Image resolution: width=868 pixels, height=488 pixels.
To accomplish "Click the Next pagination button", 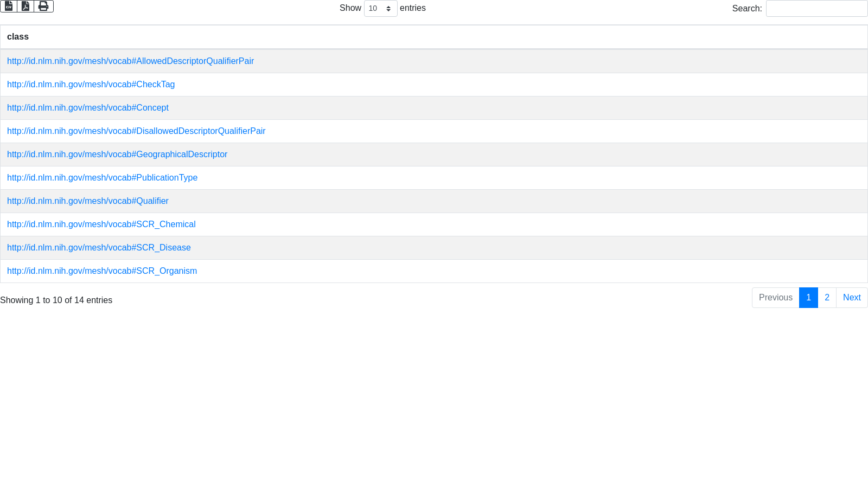I will (x=852, y=298).
